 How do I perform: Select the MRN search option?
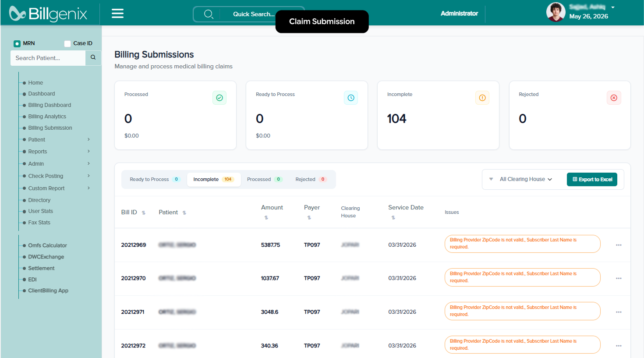click(x=17, y=43)
